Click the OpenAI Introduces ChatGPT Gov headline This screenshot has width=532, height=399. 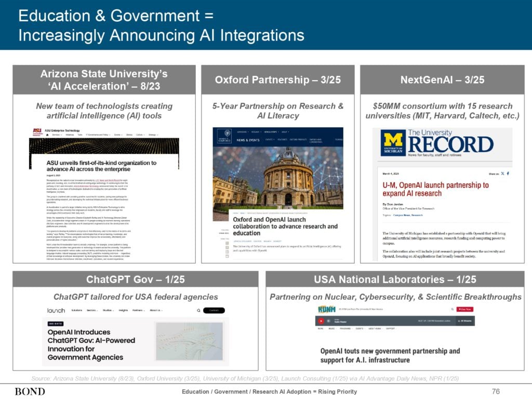91,345
